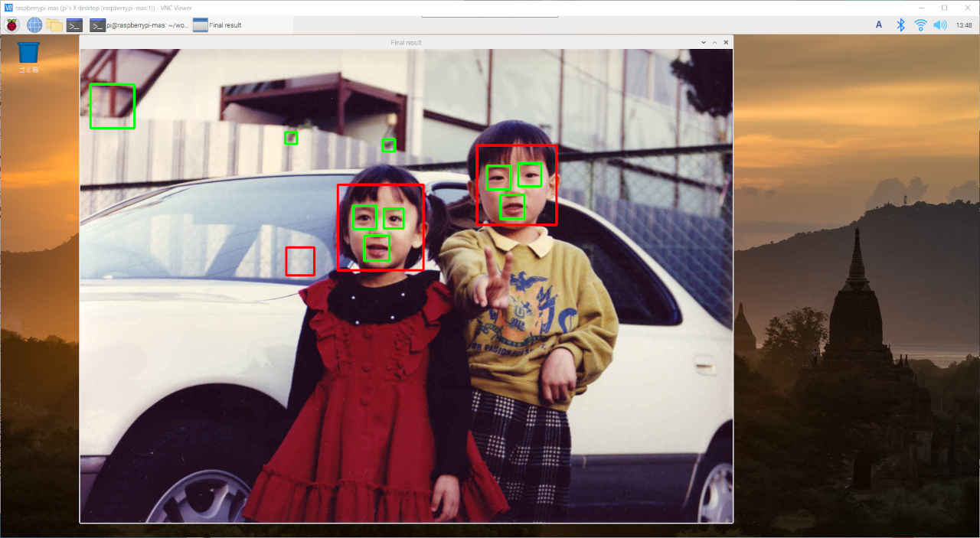Image resolution: width=980 pixels, height=538 pixels.
Task: Switch to the pi@raspberrypi-mas terminal window
Action: (x=139, y=25)
